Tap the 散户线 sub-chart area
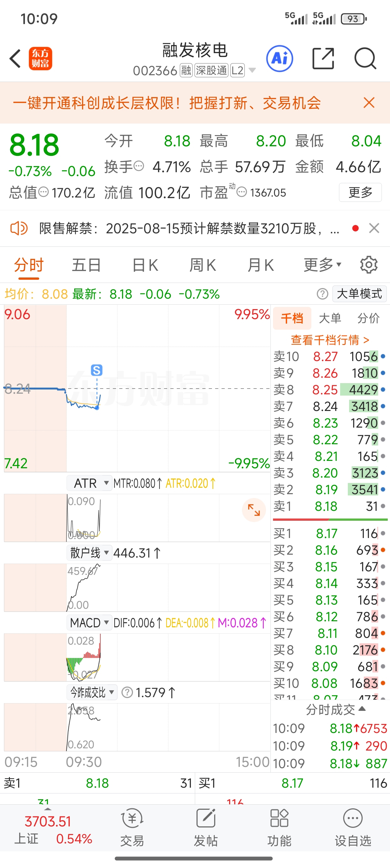Image resolution: width=390 pixels, height=868 pixels. pyautogui.click(x=137, y=587)
